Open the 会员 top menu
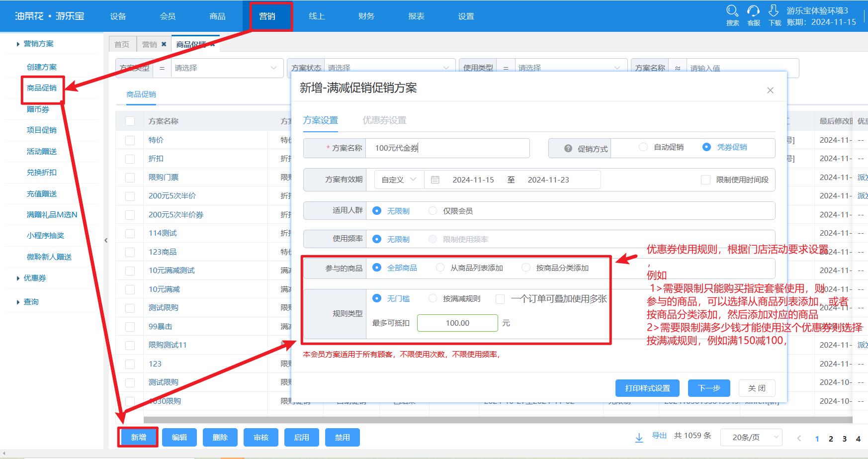868x459 pixels. pyautogui.click(x=168, y=16)
